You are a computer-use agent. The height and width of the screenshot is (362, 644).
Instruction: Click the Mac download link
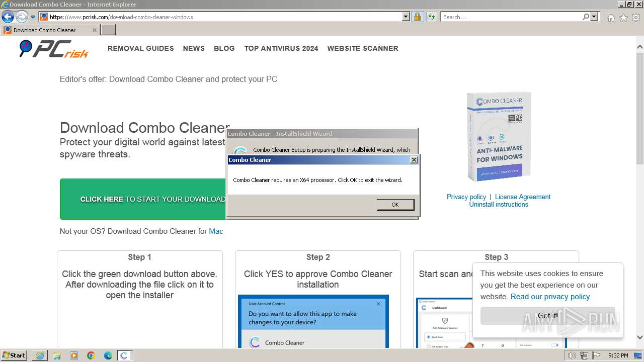pos(216,231)
